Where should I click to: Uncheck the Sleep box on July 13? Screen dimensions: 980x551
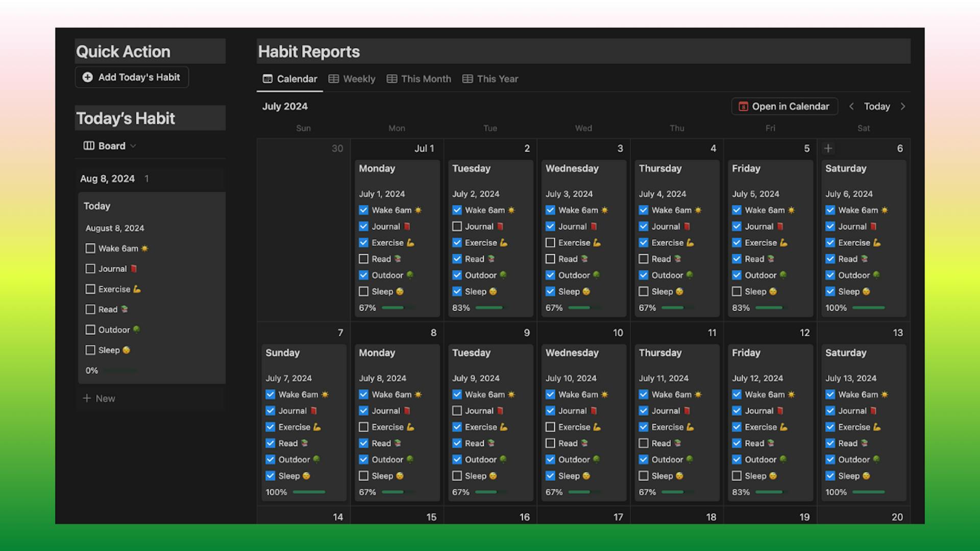coord(830,475)
